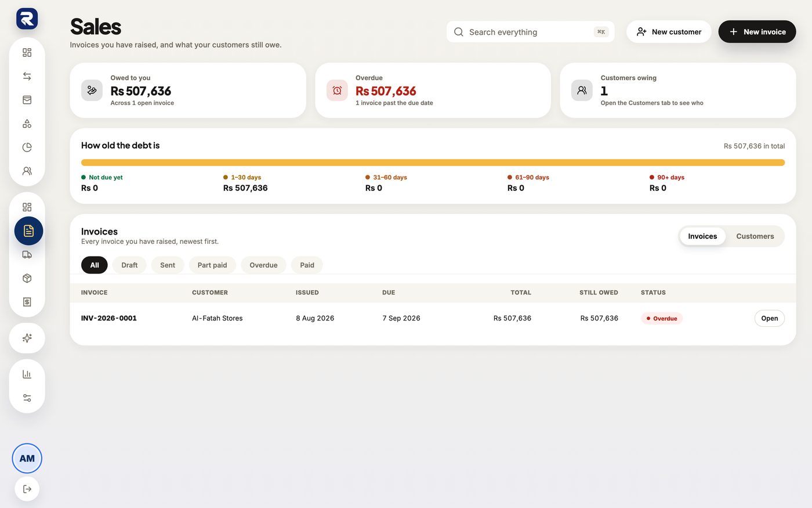The width and height of the screenshot is (812, 508).
Task: Open the package cube sidebar icon
Action: click(27, 279)
